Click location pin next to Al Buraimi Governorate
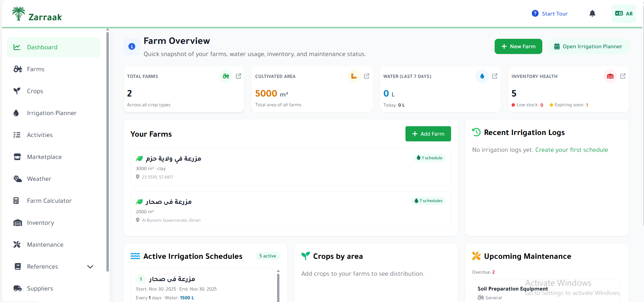644x302 pixels. tap(138, 220)
